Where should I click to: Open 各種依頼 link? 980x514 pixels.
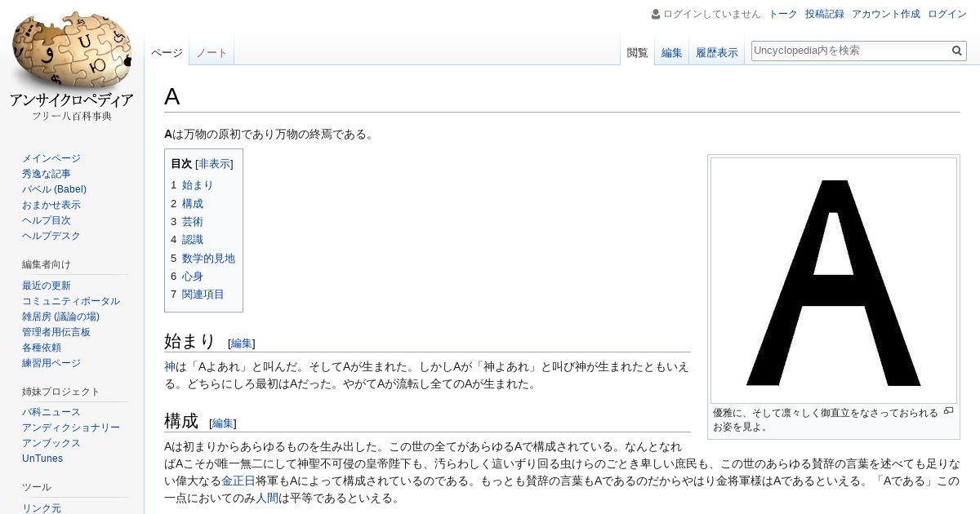(x=42, y=348)
